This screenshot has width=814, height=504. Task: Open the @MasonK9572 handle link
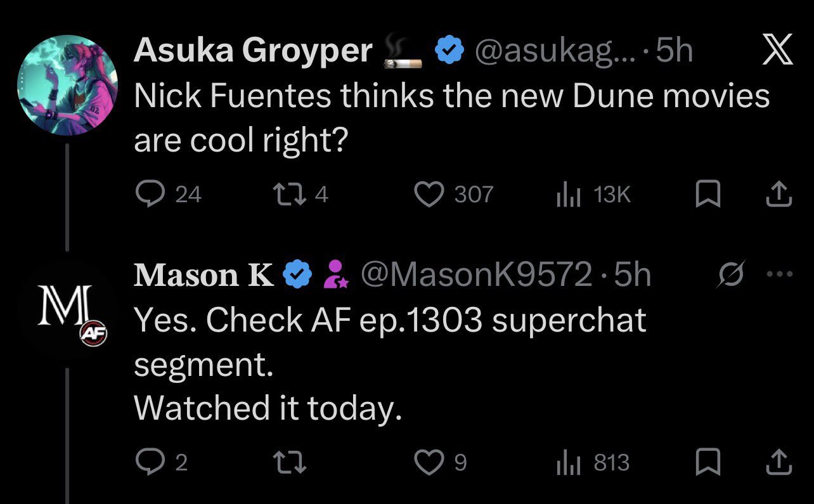click(x=477, y=275)
